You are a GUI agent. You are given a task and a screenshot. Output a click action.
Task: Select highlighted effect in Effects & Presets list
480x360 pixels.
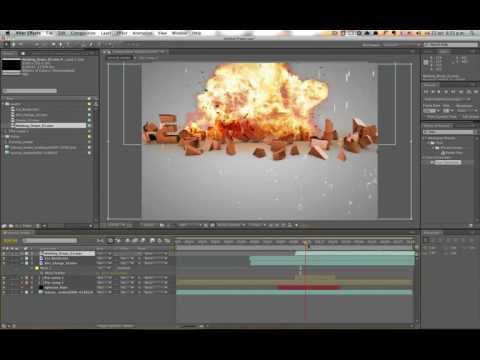pyautogui.click(x=448, y=162)
